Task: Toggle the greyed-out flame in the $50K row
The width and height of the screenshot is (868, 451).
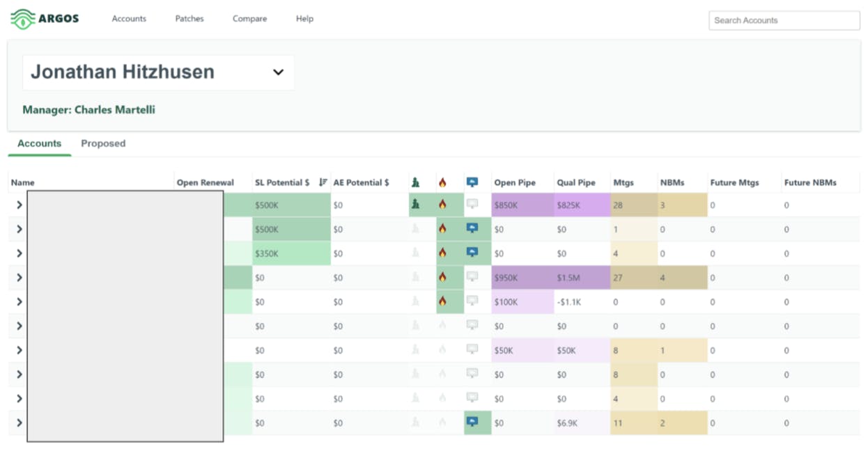Action: (x=442, y=350)
